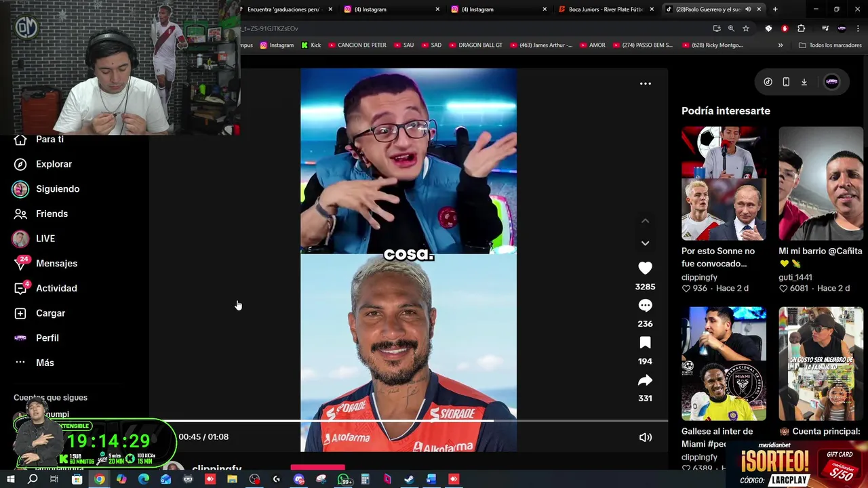868x488 pixels.
Task: Mute the video with the speaker icon
Action: point(646,437)
